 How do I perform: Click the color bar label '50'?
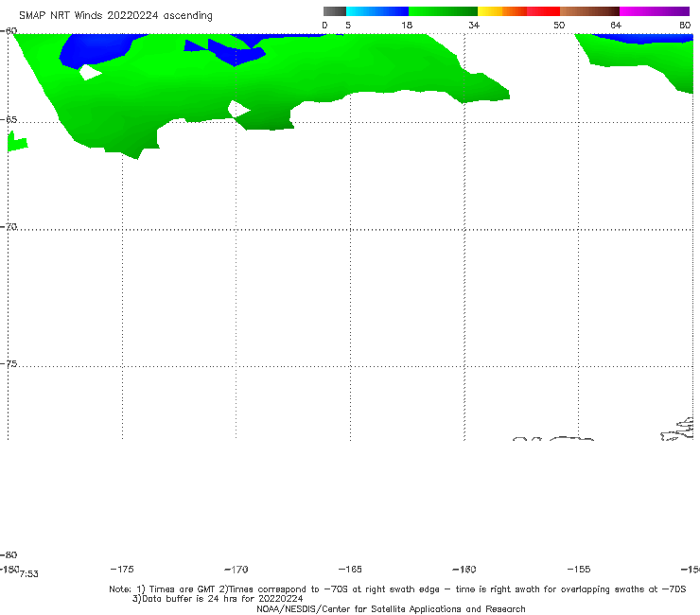559,25
